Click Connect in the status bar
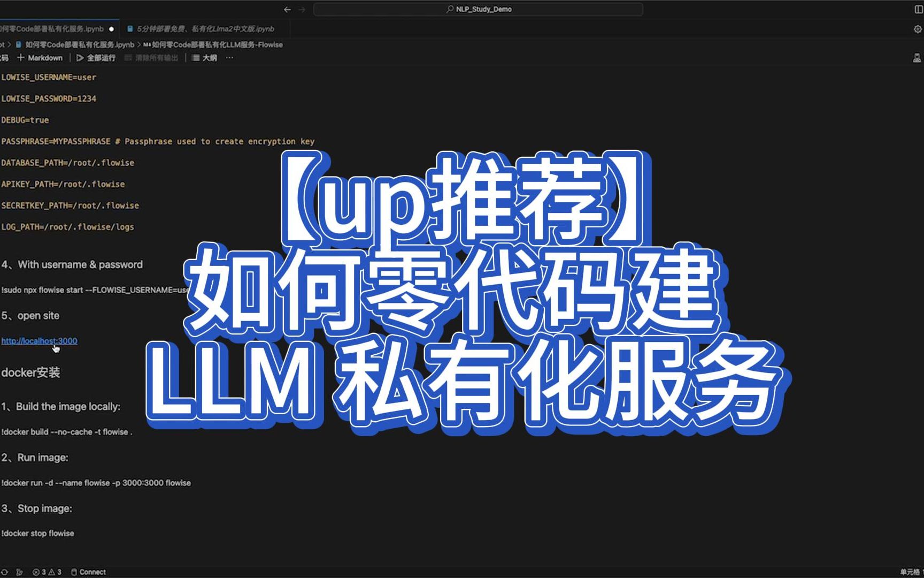 tap(88, 572)
